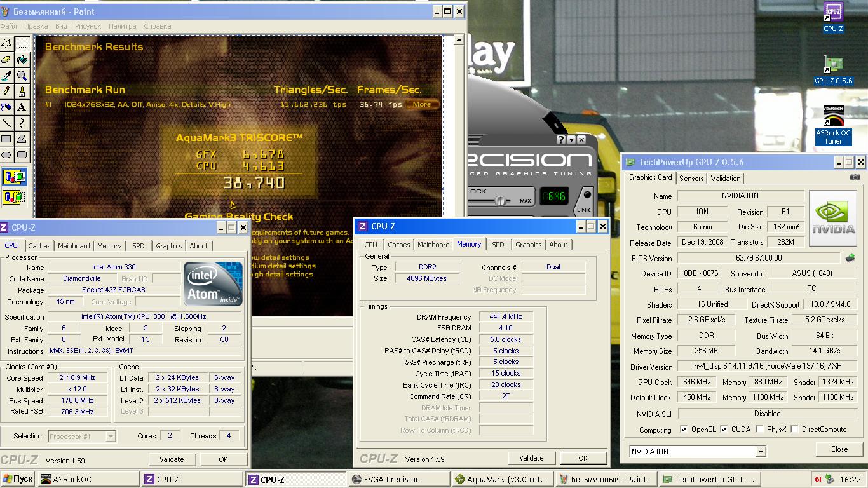Click Validate in the Memory-timings CPU-Z window
Image resolution: width=868 pixels, height=488 pixels.
531,458
